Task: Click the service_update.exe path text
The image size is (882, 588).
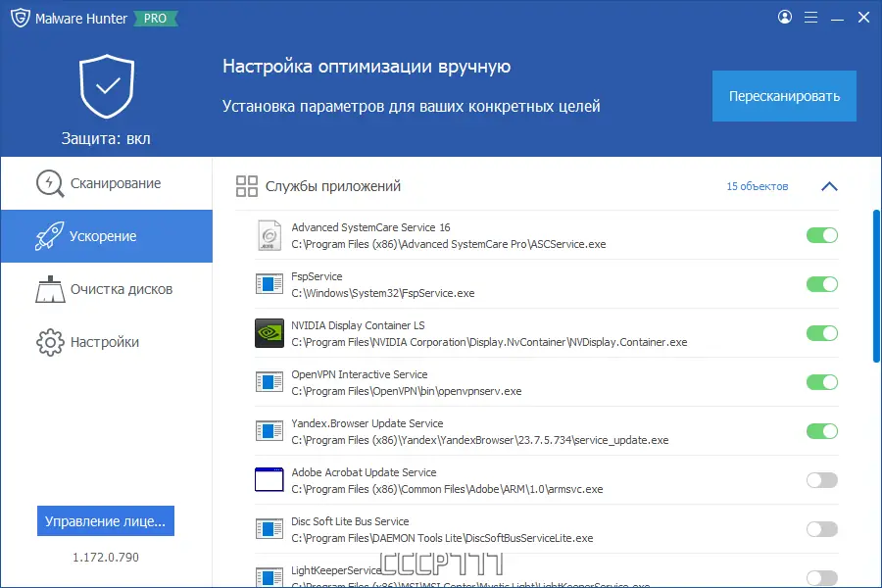Action: tap(480, 440)
